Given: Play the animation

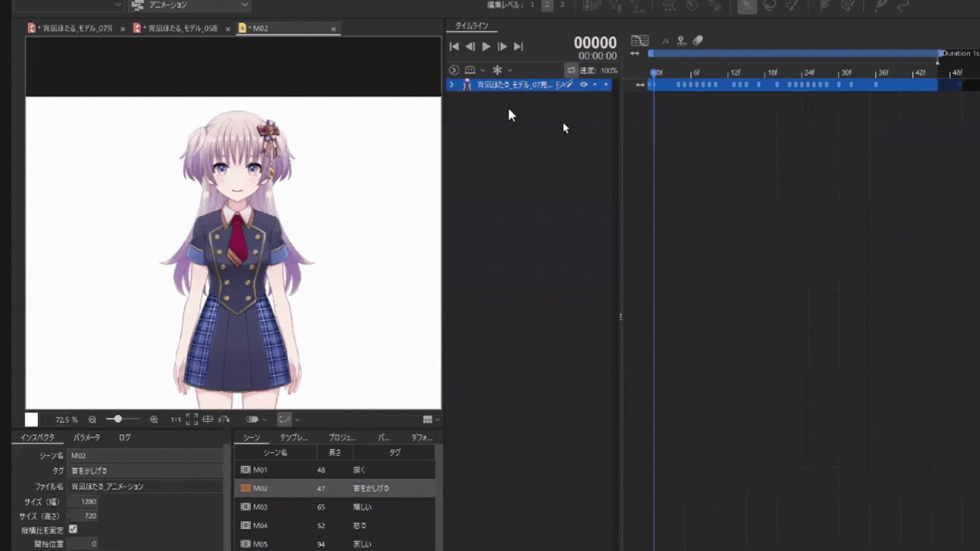Looking at the screenshot, I should tap(486, 46).
